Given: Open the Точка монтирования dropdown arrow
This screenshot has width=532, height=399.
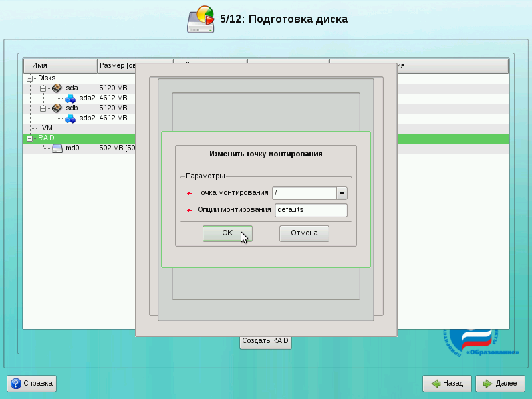Looking at the screenshot, I should 342,194.
